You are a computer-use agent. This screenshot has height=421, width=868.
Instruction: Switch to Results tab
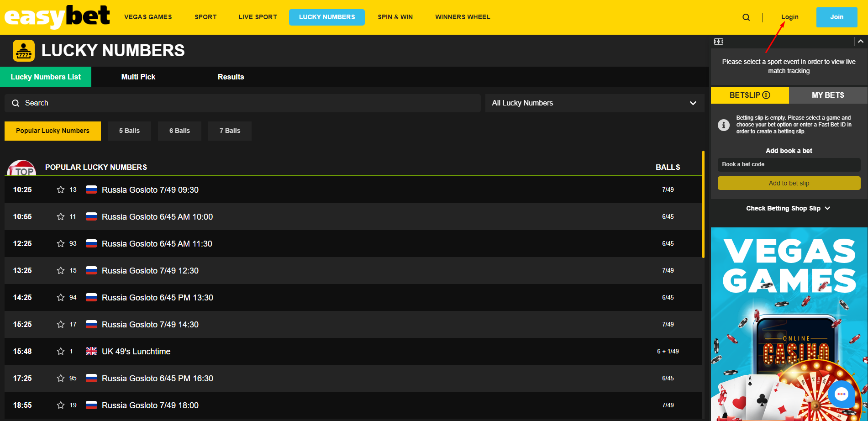coord(231,77)
